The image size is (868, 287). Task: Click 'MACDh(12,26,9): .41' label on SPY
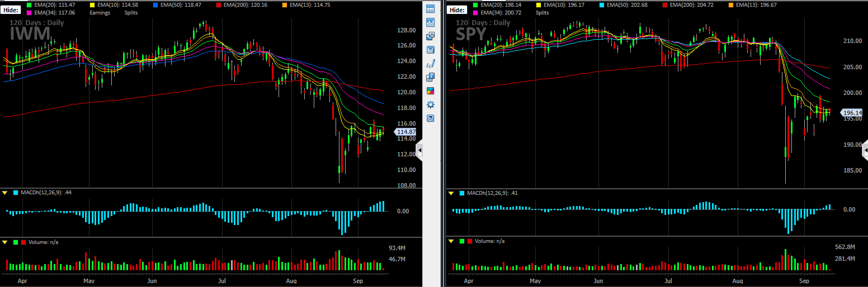[492, 193]
